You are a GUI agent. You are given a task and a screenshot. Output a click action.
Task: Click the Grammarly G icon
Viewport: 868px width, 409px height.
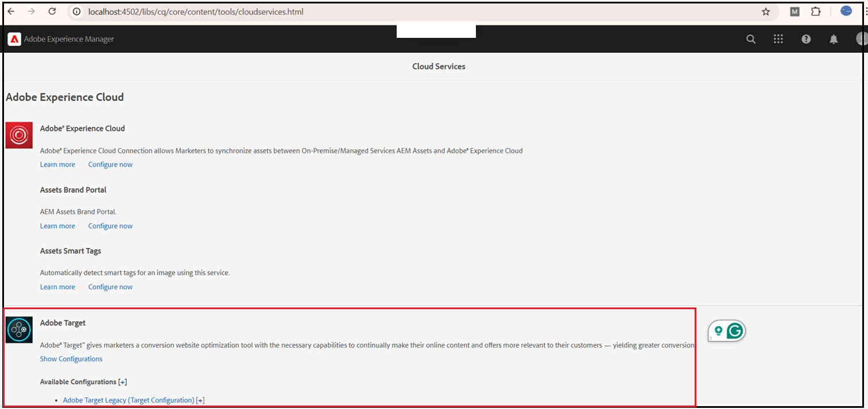pos(735,331)
